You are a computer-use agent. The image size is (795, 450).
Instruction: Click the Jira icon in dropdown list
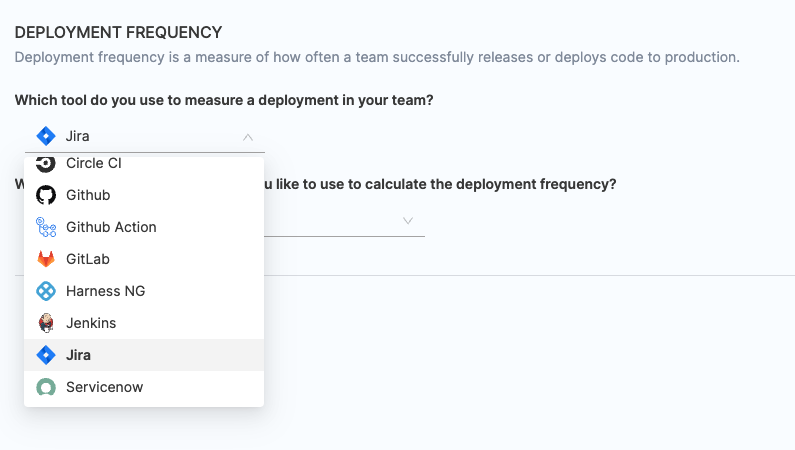pos(46,355)
